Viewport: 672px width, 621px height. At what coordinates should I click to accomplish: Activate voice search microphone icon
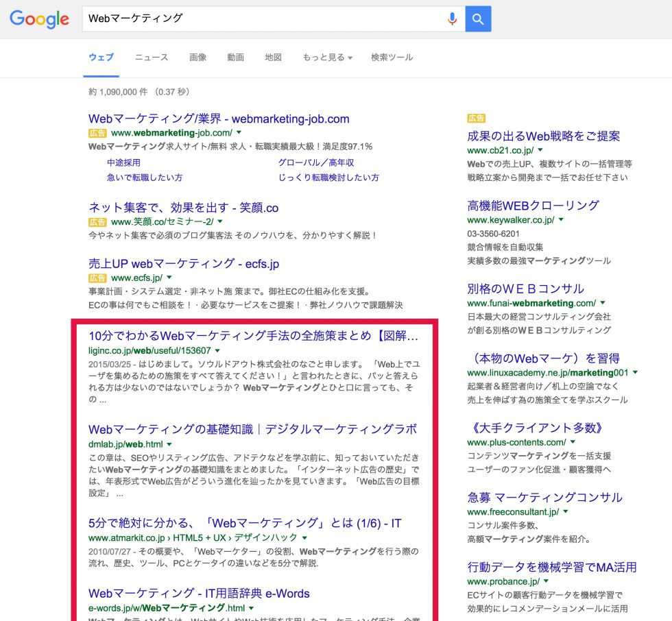pyautogui.click(x=452, y=19)
